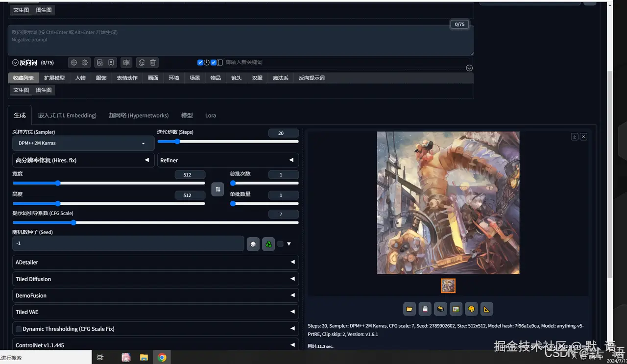The height and width of the screenshot is (364, 627).
Task: Click the green recycle reuse-seed button
Action: [x=268, y=243]
